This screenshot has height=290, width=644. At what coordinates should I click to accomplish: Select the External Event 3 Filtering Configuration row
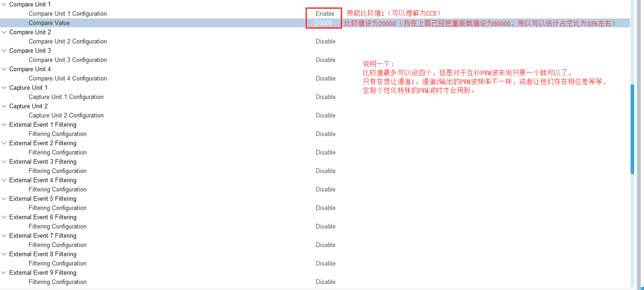[x=139, y=171]
